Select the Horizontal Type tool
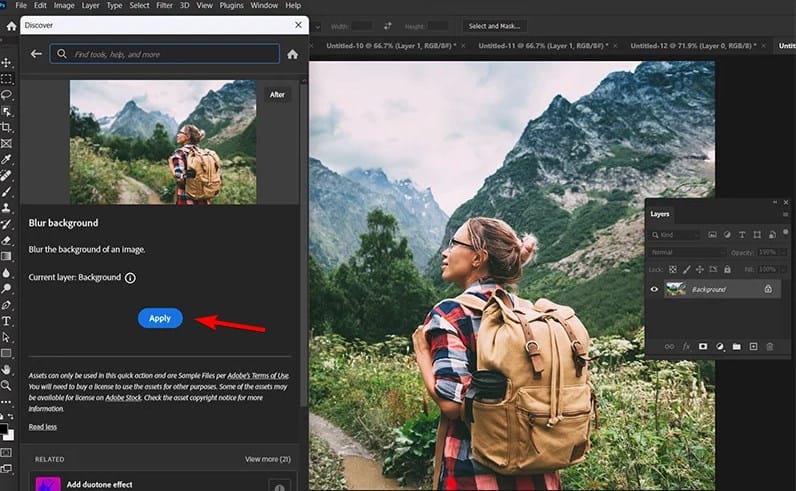 coord(7,321)
